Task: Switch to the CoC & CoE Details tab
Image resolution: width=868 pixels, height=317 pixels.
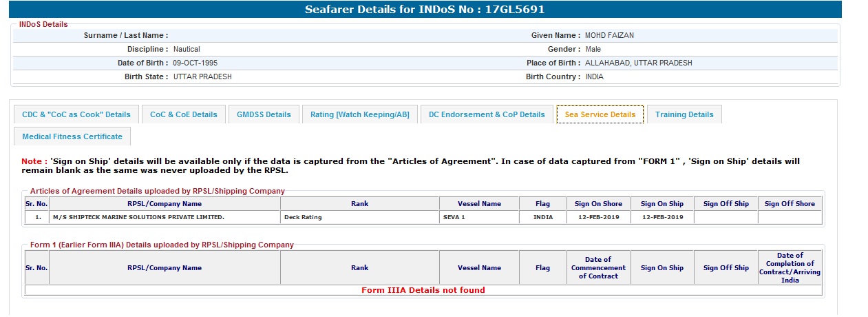Action: point(183,114)
